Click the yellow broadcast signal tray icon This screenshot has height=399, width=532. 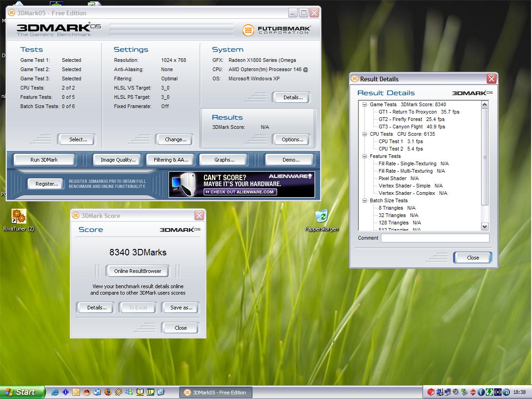pos(497,392)
